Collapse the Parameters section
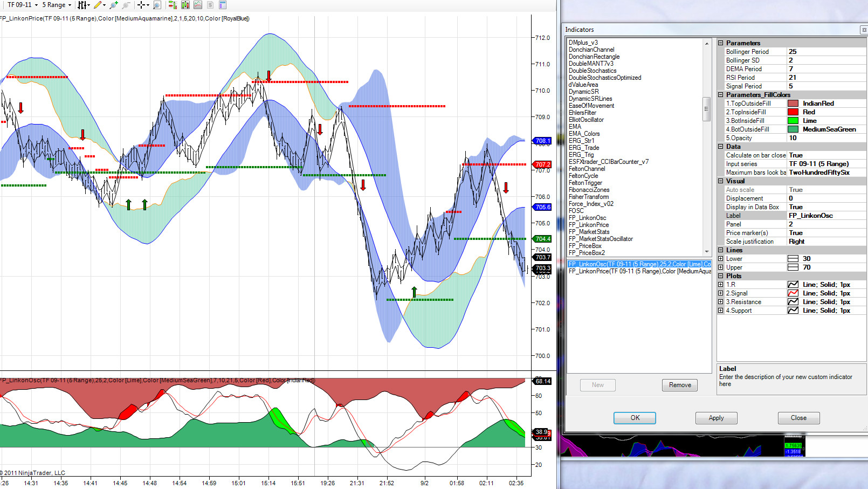This screenshot has width=868, height=489. [x=721, y=43]
